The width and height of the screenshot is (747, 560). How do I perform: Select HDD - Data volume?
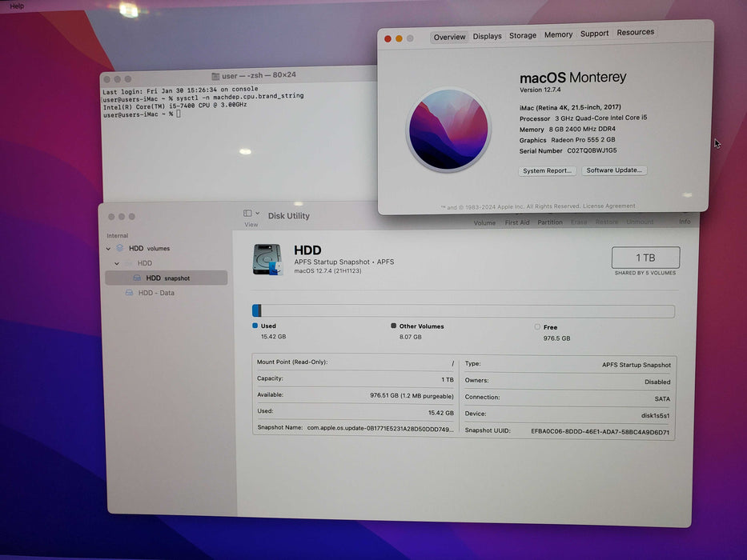coord(167,293)
